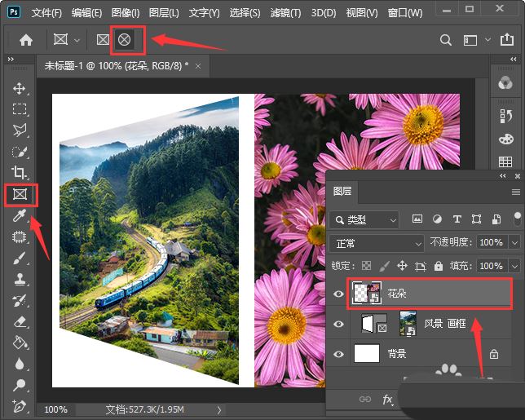This screenshot has height=420, width=525.
Task: Select the 图层 panel tab
Action: tap(342, 192)
